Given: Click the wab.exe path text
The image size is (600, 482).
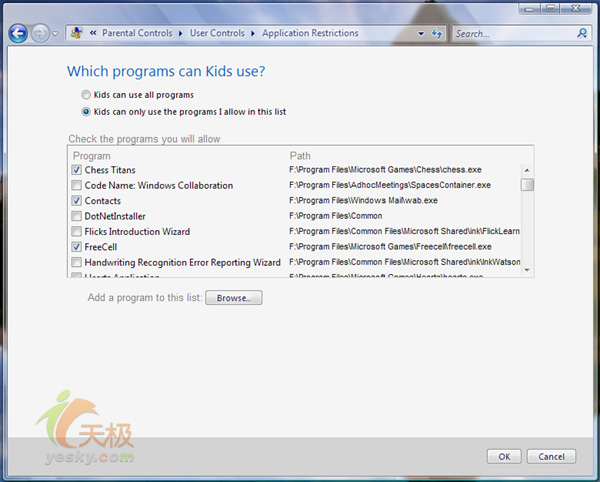Looking at the screenshot, I should pos(363,200).
